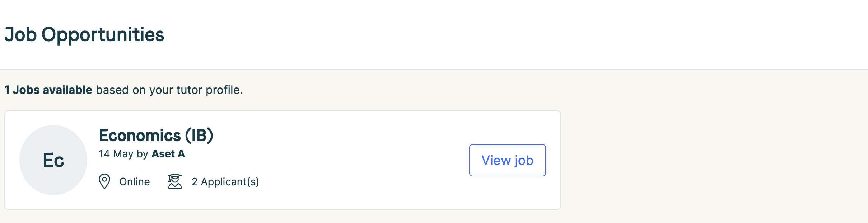Open the Economics (IB) job title
The height and width of the screenshot is (223, 868).
pyautogui.click(x=156, y=136)
